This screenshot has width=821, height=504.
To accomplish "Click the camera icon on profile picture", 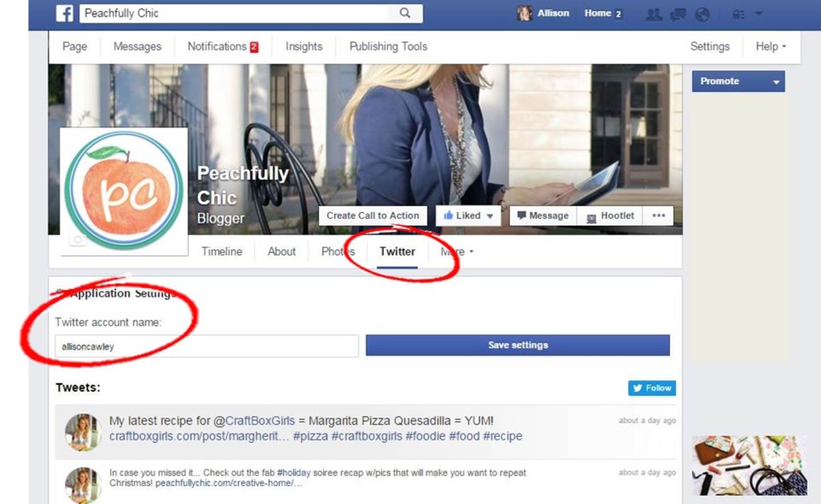I will (78, 240).
